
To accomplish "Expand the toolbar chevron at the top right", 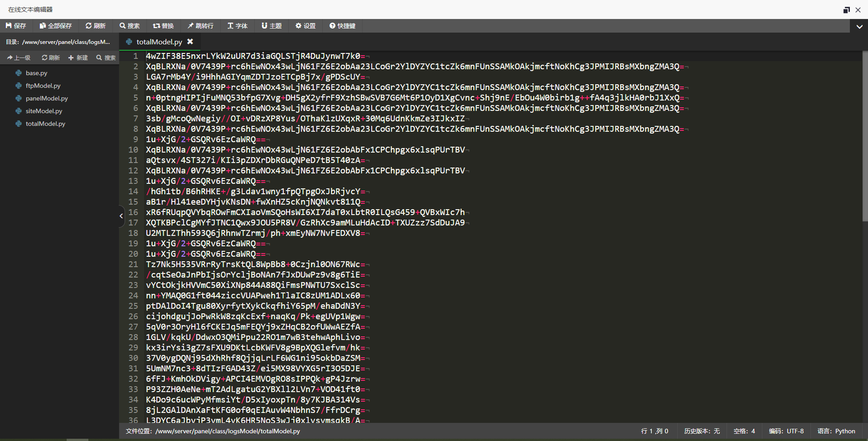I will (x=859, y=26).
